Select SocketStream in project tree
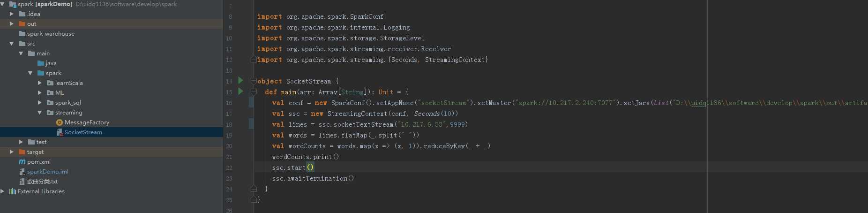This screenshot has width=868, height=213. click(x=83, y=132)
